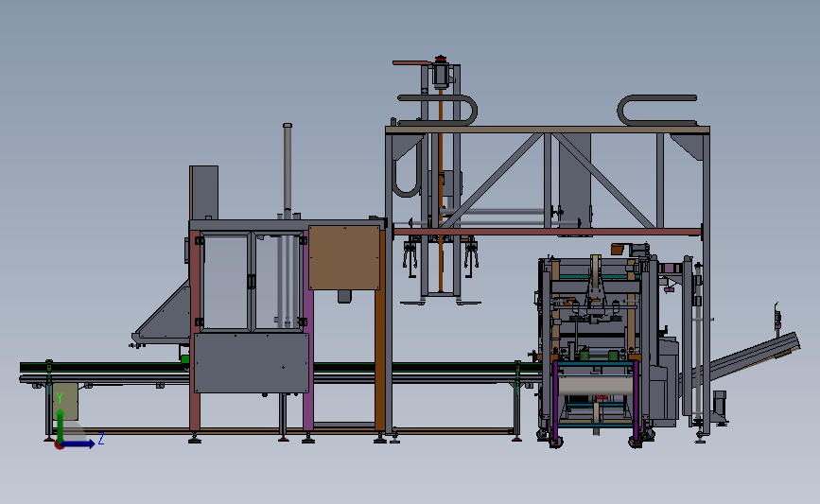Click the red origin ball of the triad
The image size is (820, 504).
click(59, 445)
